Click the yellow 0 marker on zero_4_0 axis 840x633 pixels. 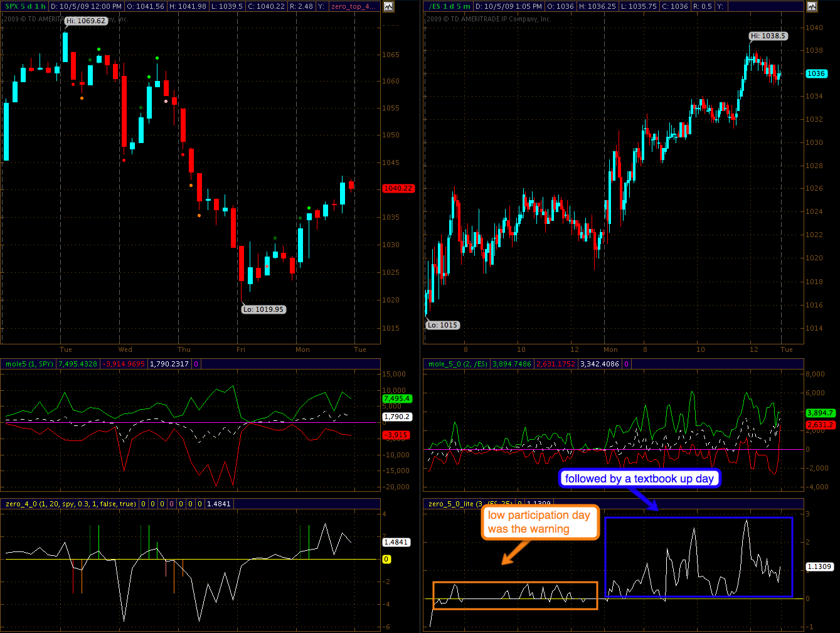point(386,559)
